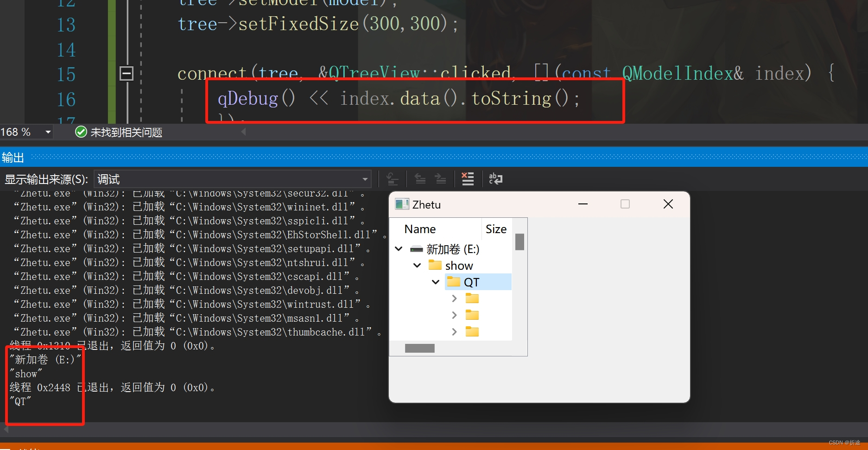Toggle word wrap in output panel
Image resolution: width=868 pixels, height=450 pixels.
click(x=495, y=179)
